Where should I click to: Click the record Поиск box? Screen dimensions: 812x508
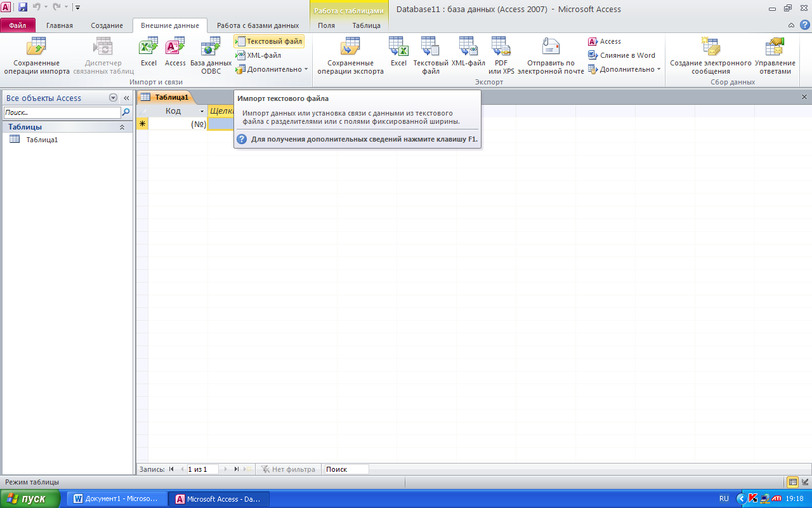tap(346, 469)
